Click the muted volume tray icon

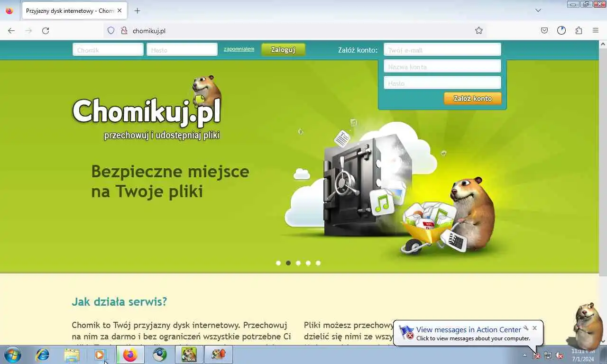tap(559, 355)
